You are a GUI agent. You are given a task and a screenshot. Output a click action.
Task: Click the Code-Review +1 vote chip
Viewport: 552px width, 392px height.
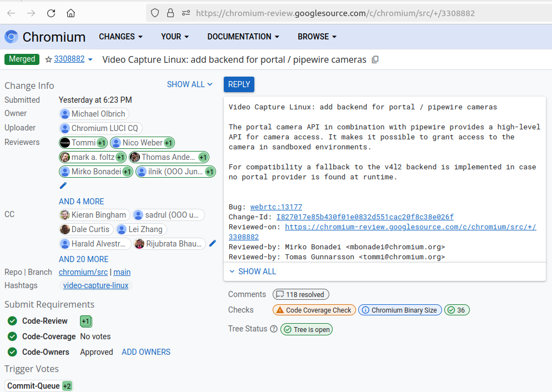point(86,321)
